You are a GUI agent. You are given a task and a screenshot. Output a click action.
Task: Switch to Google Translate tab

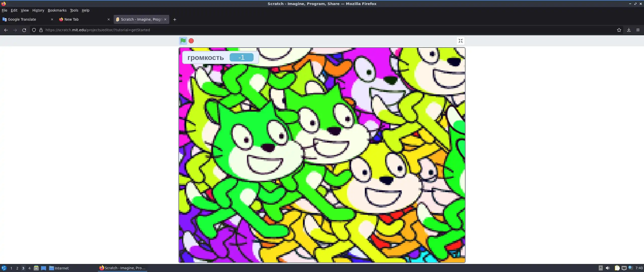(25, 19)
